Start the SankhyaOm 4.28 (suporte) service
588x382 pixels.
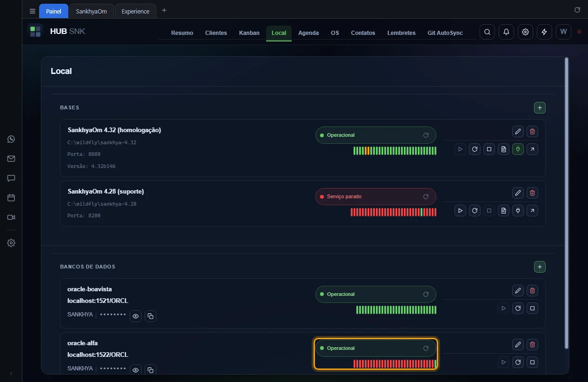460,211
